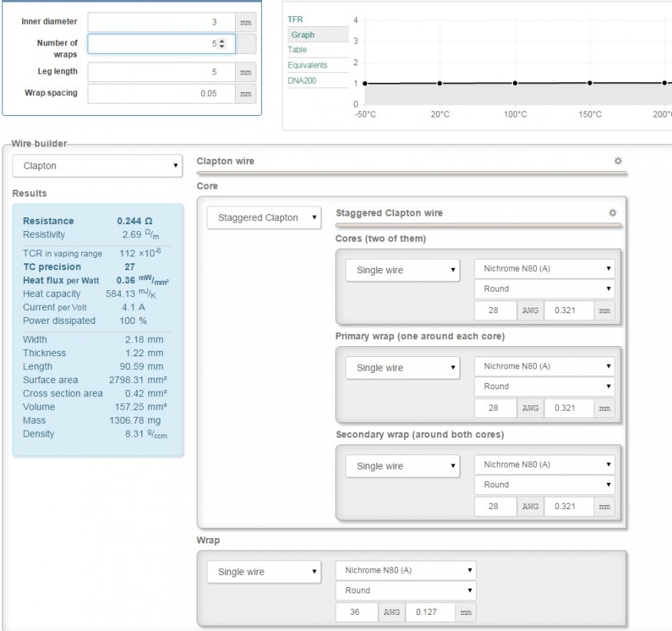Click the Resistance value 0.244 Ω
Viewport: 672px width, 631px height.
pyautogui.click(x=134, y=221)
